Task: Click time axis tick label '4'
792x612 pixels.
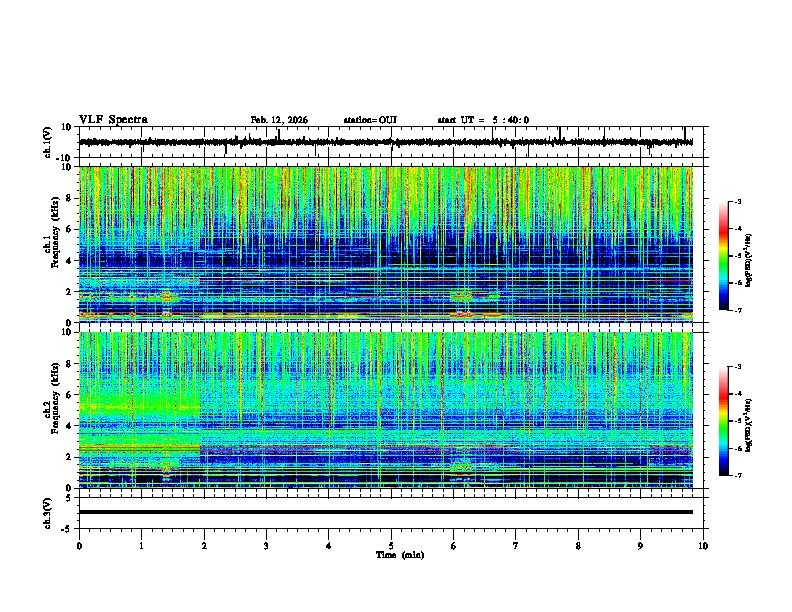Action: pos(329,546)
